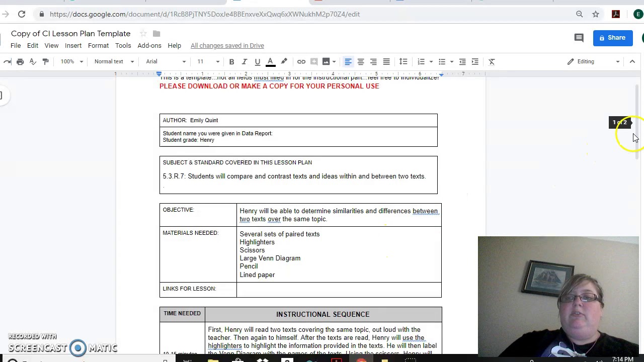Click the Move to folder icon
Screen dimensions: 644x362
pos(156,34)
